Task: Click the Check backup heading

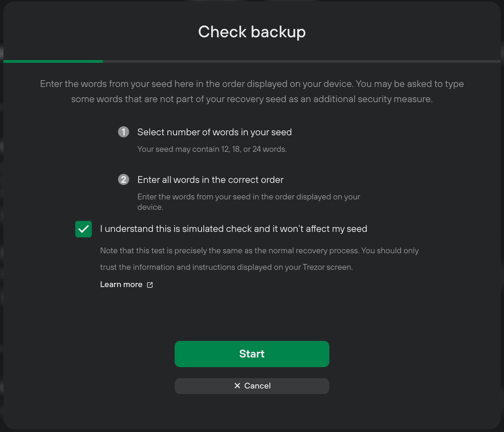Action: pyautogui.click(x=252, y=32)
